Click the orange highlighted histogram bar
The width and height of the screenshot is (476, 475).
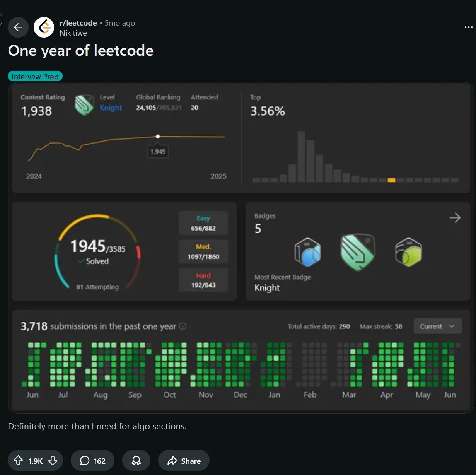point(391,180)
